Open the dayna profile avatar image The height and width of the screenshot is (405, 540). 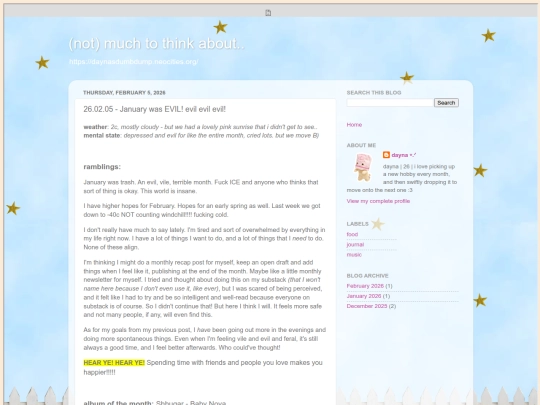click(363, 167)
